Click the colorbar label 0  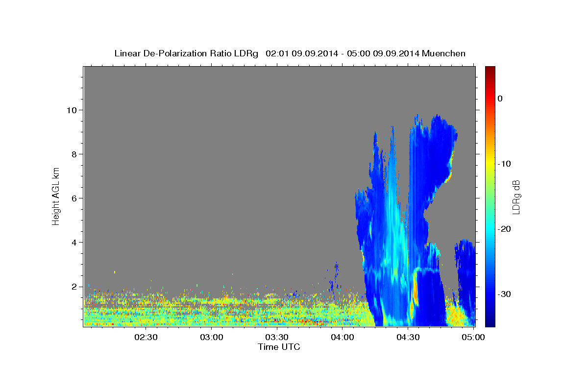click(x=500, y=98)
